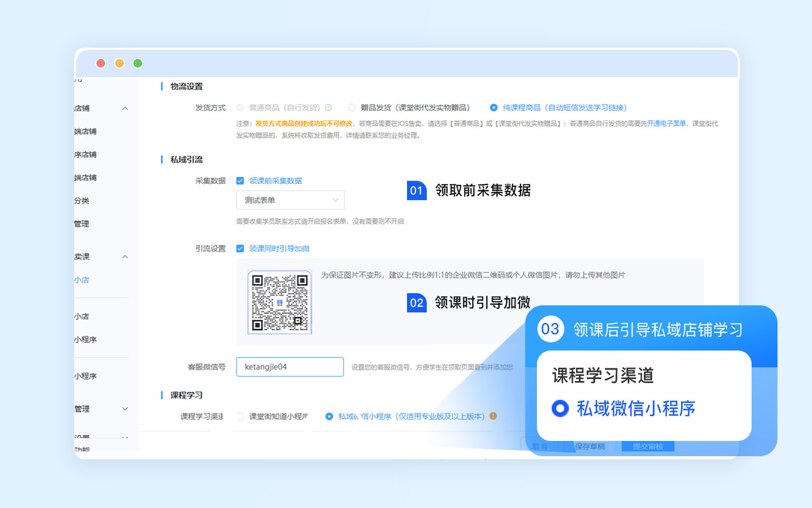This screenshot has height=508, width=812.
Task: Toggle 领课同时引导加微 checkbox
Action: [240, 248]
